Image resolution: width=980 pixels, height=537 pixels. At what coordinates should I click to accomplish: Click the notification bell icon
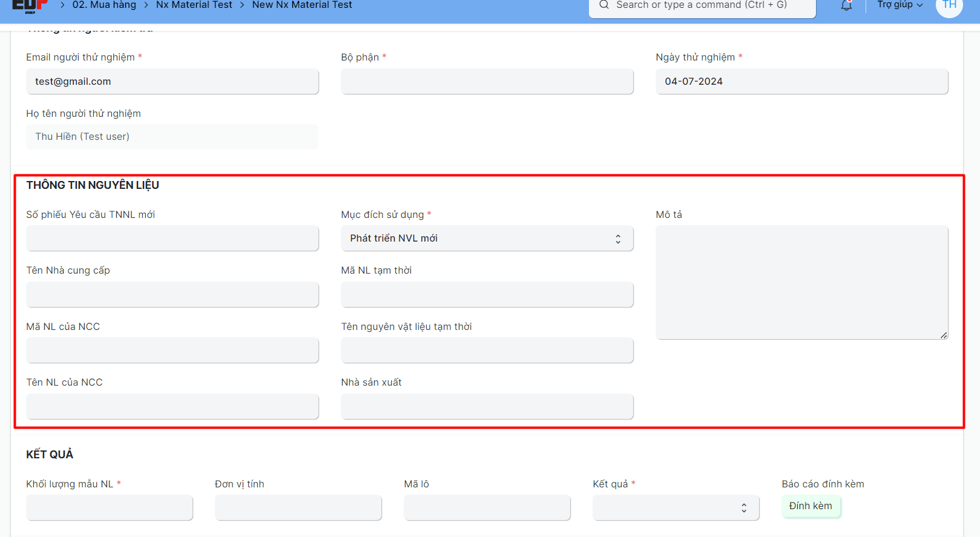(846, 5)
